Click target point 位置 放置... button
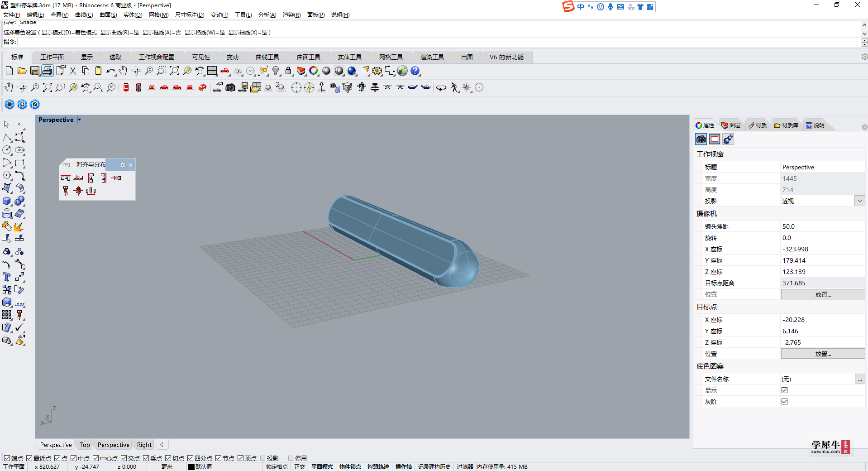 point(823,354)
